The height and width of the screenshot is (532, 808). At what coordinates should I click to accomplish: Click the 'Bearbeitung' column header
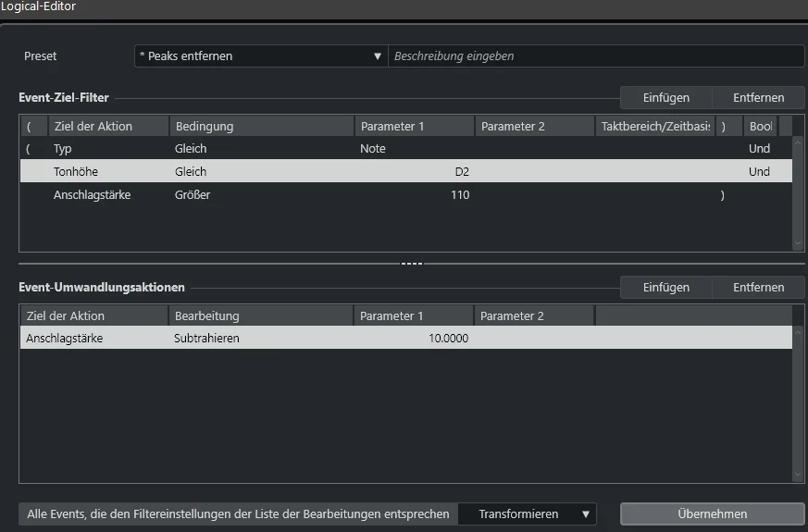[261, 315]
